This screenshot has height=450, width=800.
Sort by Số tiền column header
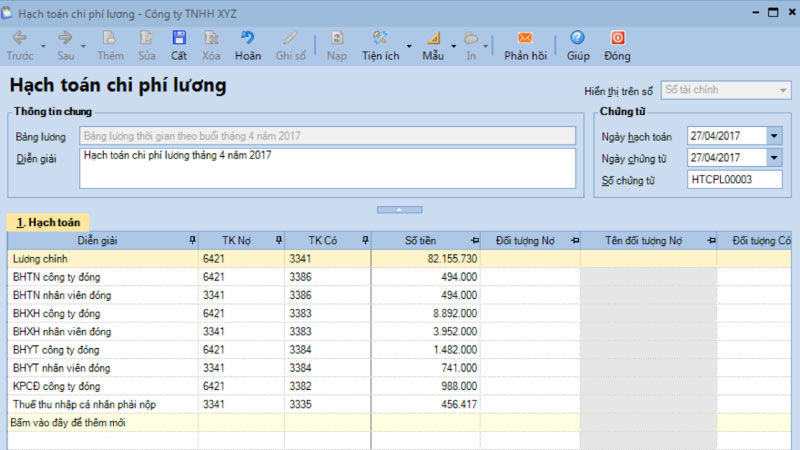[420, 240]
